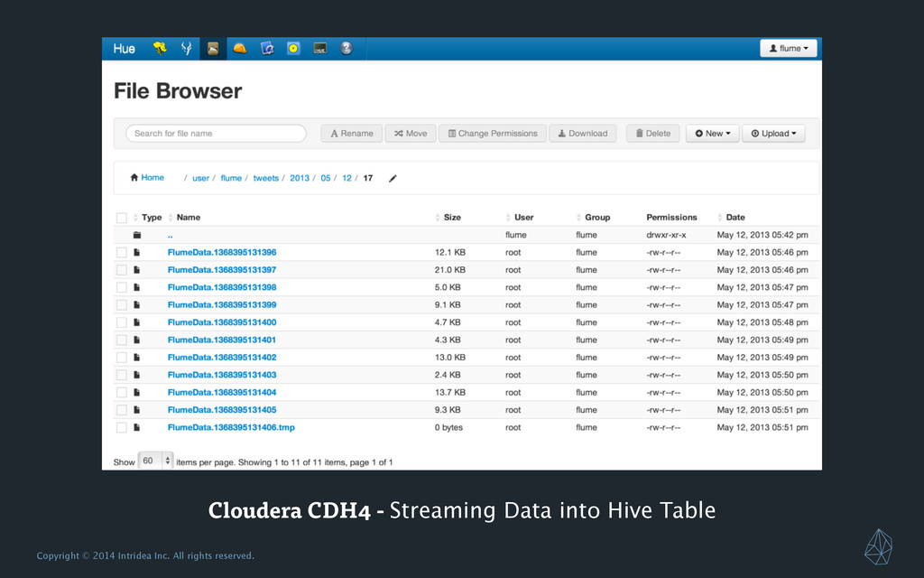Open the yellow circle Job Browser icon
924x578 pixels.
tap(293, 49)
